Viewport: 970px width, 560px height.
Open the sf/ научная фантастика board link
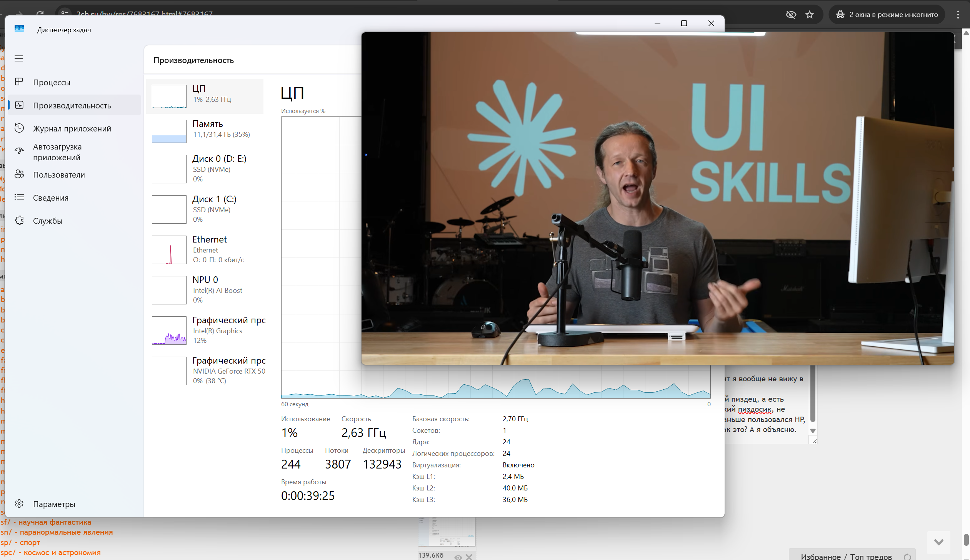tap(46, 522)
